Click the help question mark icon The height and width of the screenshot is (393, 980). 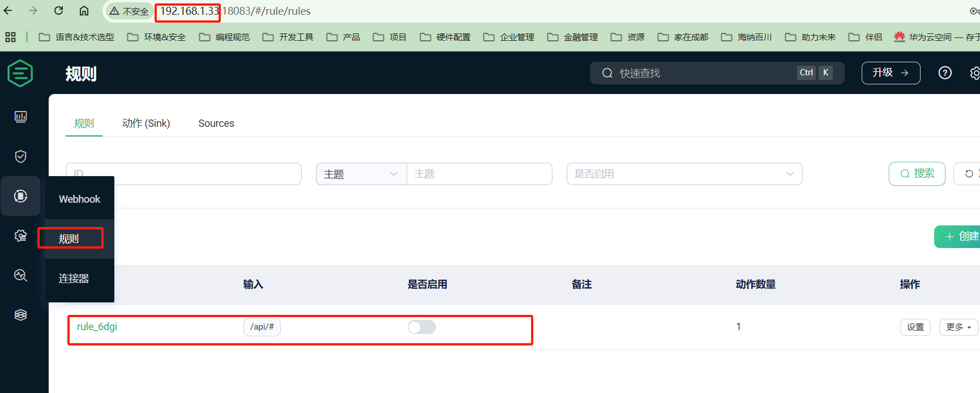(945, 73)
